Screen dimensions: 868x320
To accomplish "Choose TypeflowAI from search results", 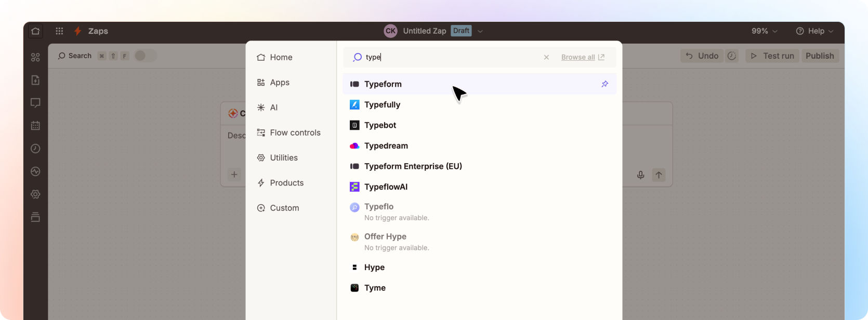I will 479,186.
